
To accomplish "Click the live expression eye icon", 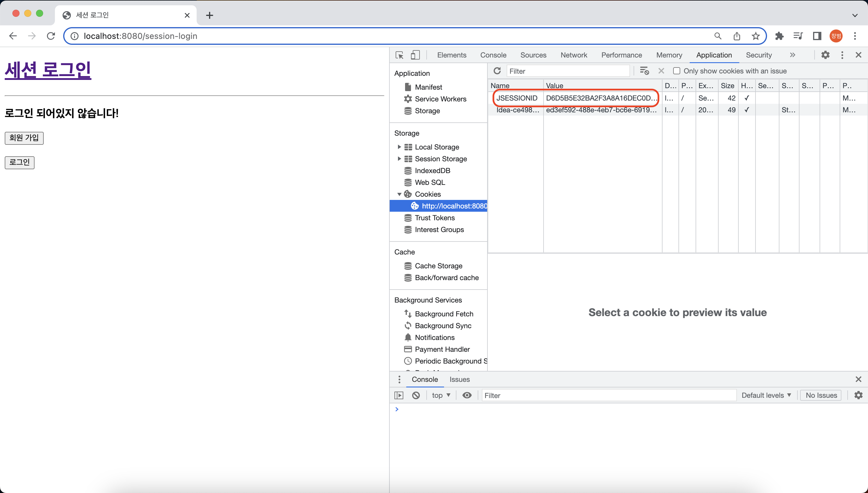I will coord(467,395).
